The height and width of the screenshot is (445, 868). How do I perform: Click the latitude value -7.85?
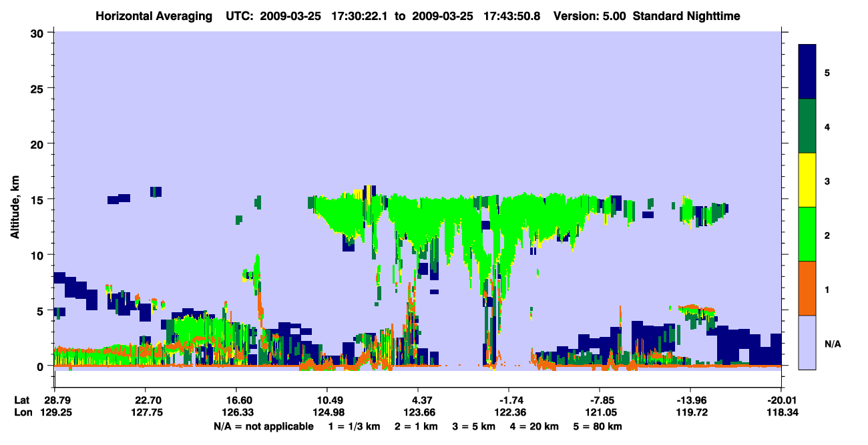(x=600, y=400)
